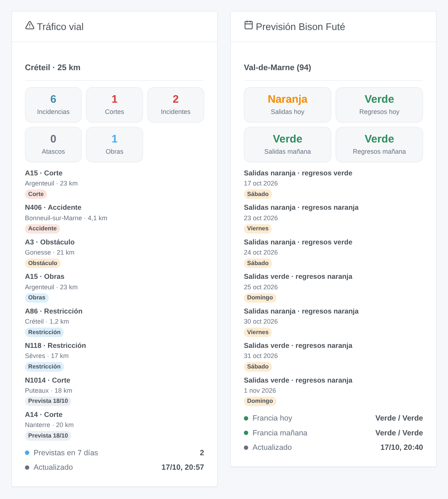The width and height of the screenshot is (448, 499).
Task: Open the 0 Atascos stat card
Action: coord(53,145)
